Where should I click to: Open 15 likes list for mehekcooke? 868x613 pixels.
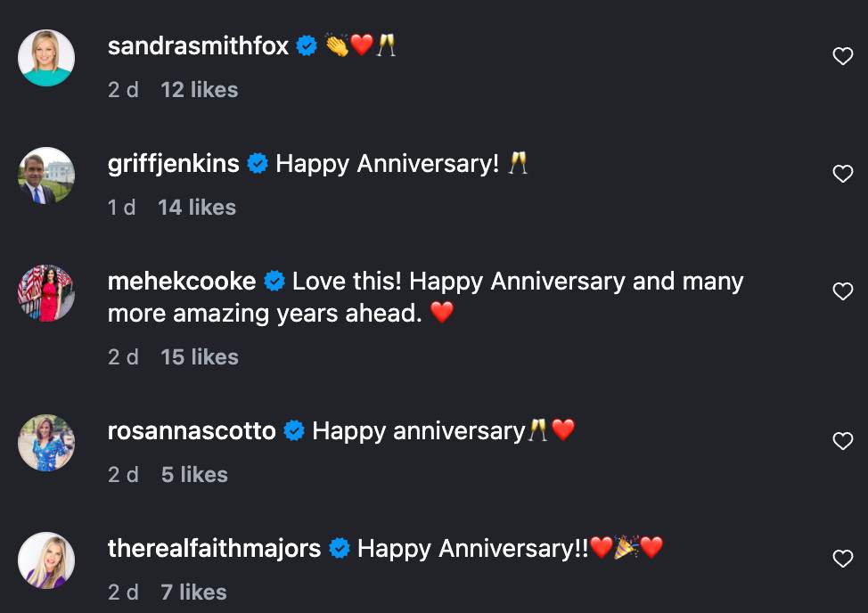[x=199, y=357]
